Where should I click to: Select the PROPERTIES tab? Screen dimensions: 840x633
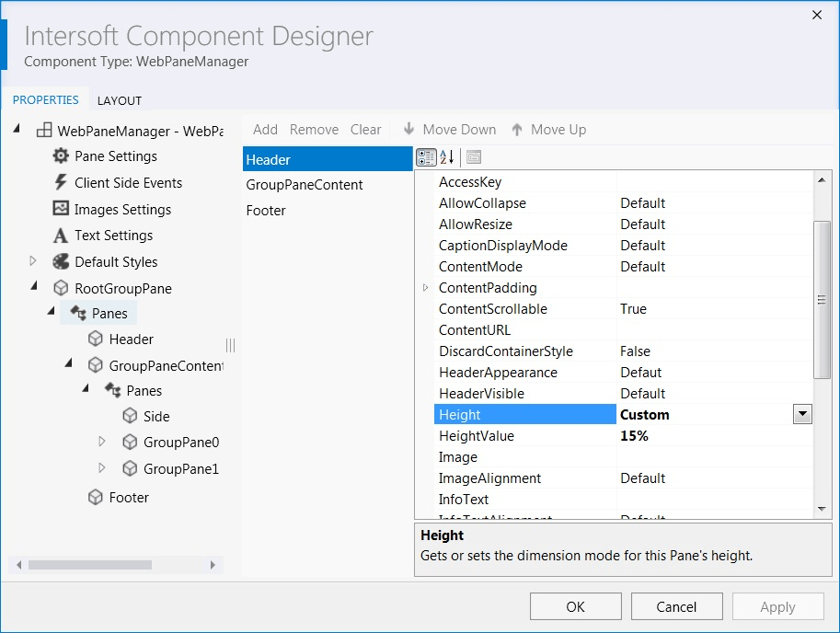(x=46, y=99)
